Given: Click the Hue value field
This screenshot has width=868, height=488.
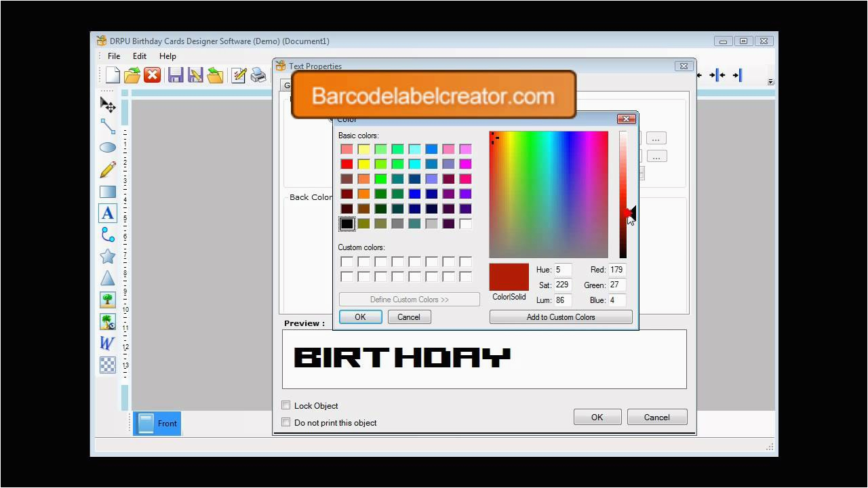Looking at the screenshot, I should pos(564,269).
